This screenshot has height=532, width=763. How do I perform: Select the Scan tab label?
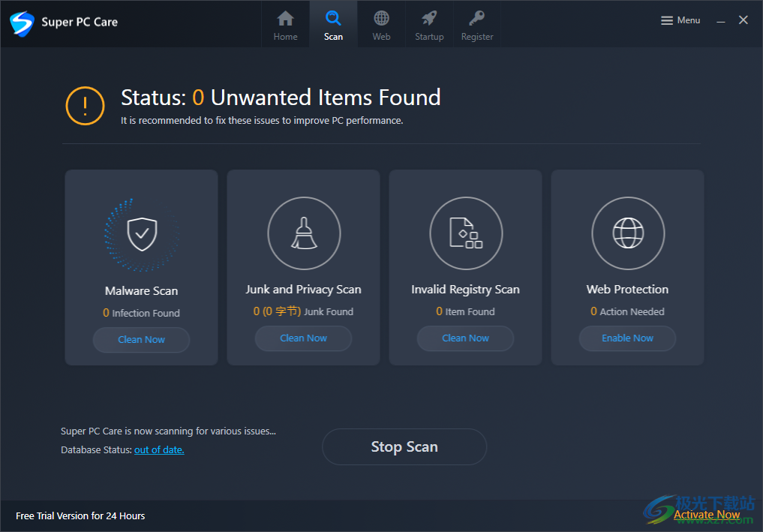(333, 37)
